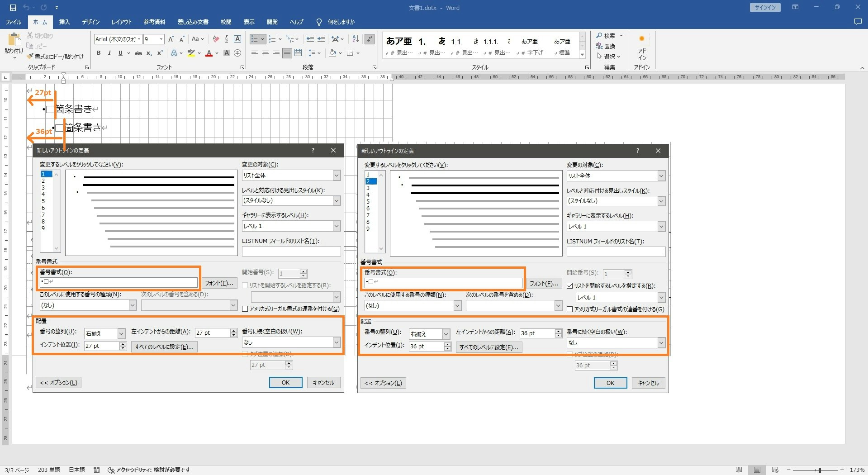
Task: Click the Paste (貼り付け) clipboard icon
Action: tap(14, 40)
